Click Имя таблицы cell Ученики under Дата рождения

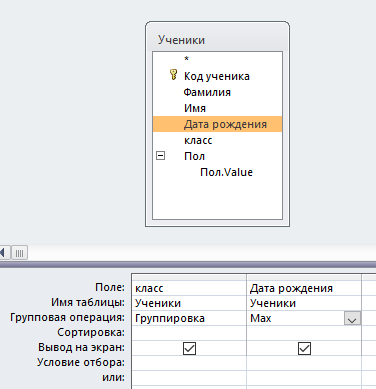pos(304,303)
